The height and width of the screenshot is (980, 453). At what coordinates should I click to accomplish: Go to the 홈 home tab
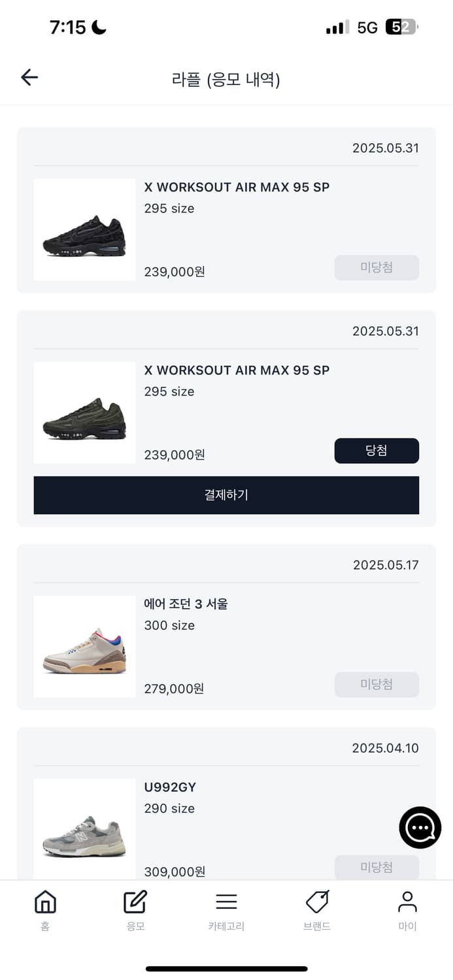(45, 909)
